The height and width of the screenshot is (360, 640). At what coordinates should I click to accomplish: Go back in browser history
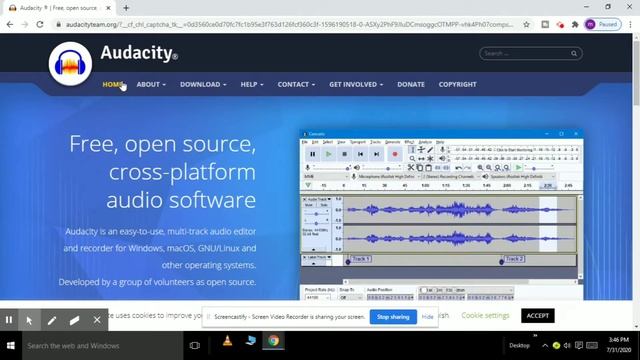[10, 24]
